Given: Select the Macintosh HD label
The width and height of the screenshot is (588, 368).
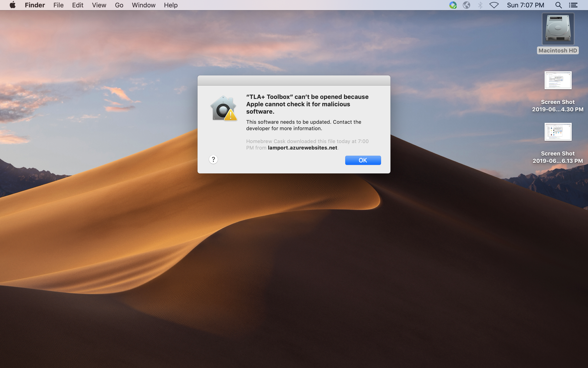Looking at the screenshot, I should coord(558,51).
